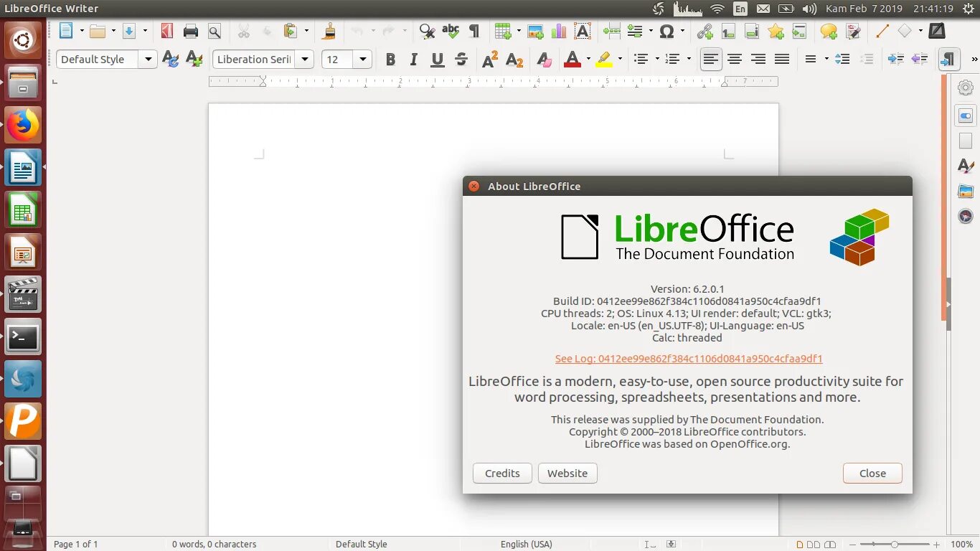
Task: Apply Subscript formatting
Action: point(514,60)
